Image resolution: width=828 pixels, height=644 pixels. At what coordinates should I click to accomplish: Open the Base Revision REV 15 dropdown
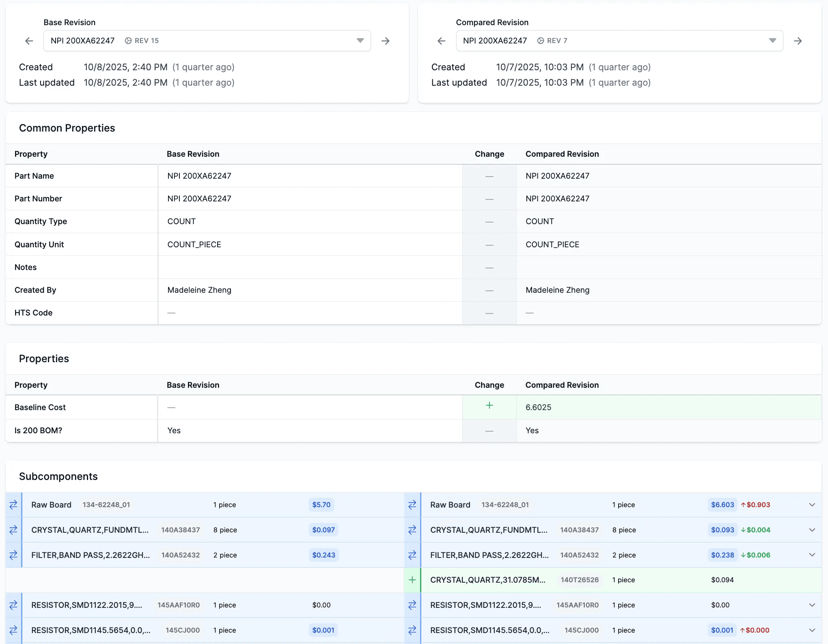tap(360, 41)
